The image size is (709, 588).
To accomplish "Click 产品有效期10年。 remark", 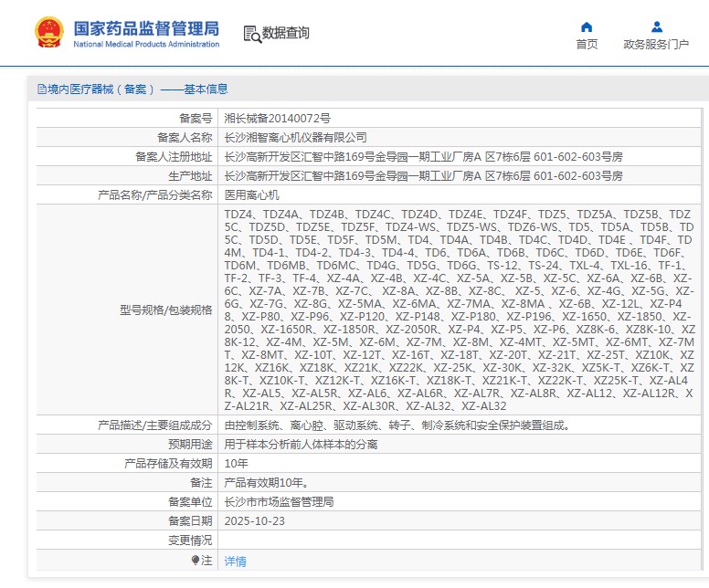I will click(x=267, y=483).
